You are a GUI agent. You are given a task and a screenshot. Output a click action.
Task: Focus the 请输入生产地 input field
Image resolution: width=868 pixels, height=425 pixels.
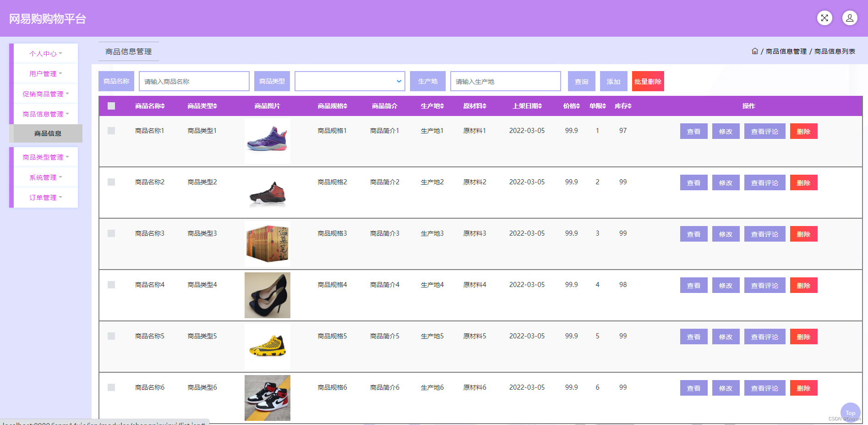coord(506,81)
